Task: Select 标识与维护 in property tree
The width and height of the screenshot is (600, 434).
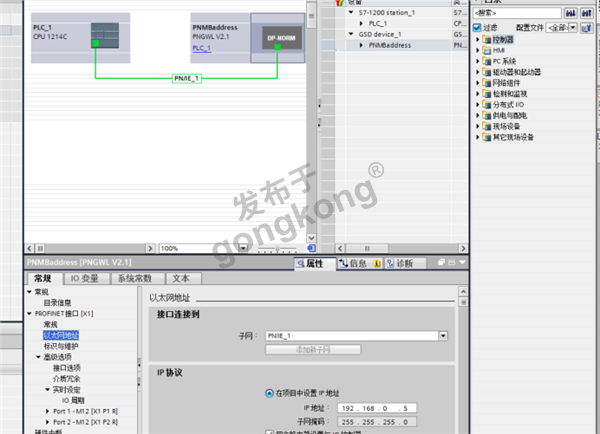Action: [x=61, y=346]
